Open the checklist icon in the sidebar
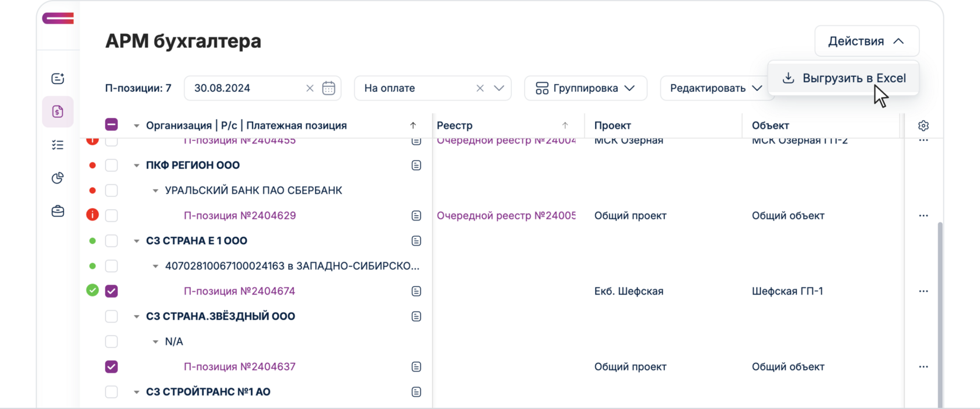 pyautogui.click(x=58, y=145)
